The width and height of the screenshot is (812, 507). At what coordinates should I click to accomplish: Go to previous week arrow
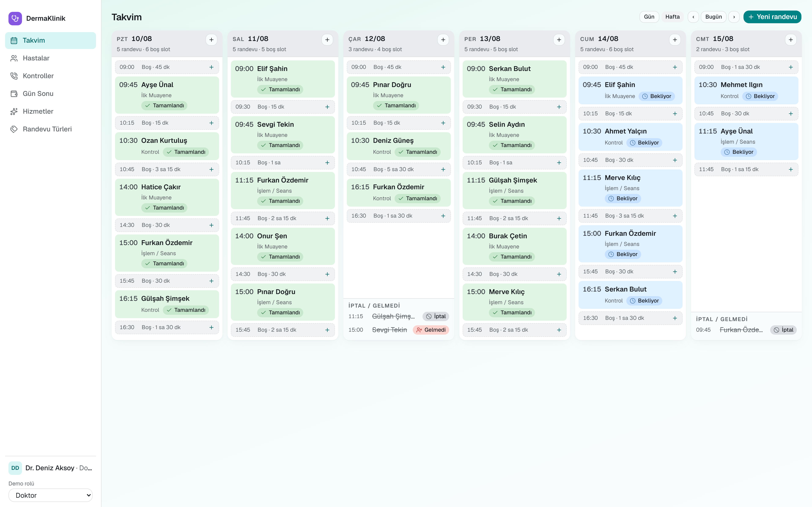[x=693, y=17]
